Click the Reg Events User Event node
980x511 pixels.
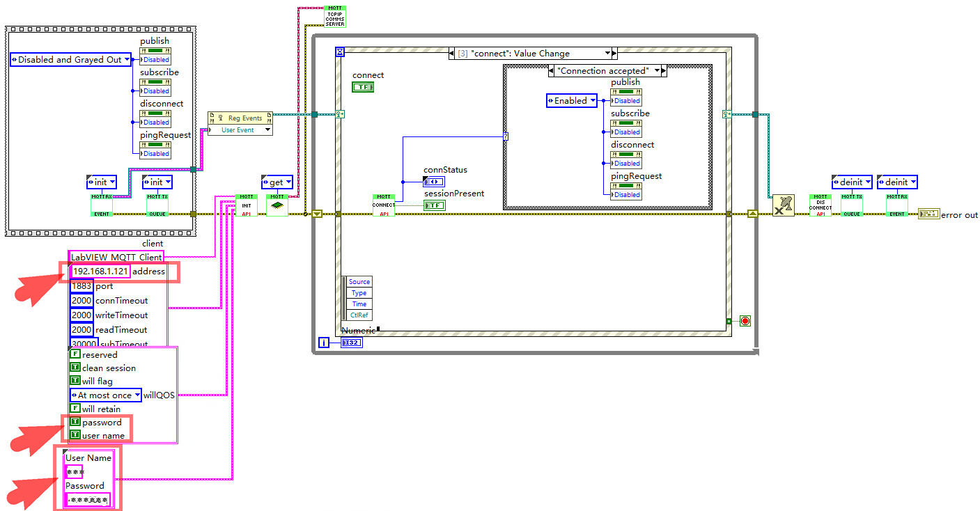pos(240,124)
